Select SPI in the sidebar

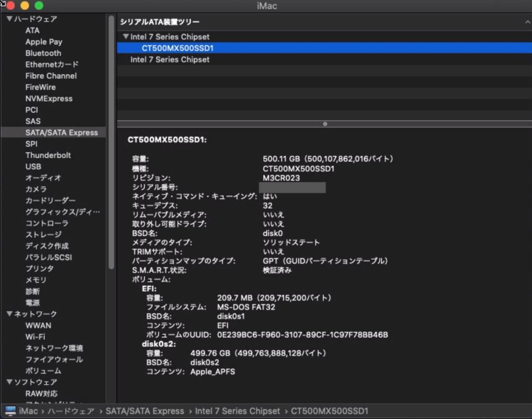[x=31, y=144]
